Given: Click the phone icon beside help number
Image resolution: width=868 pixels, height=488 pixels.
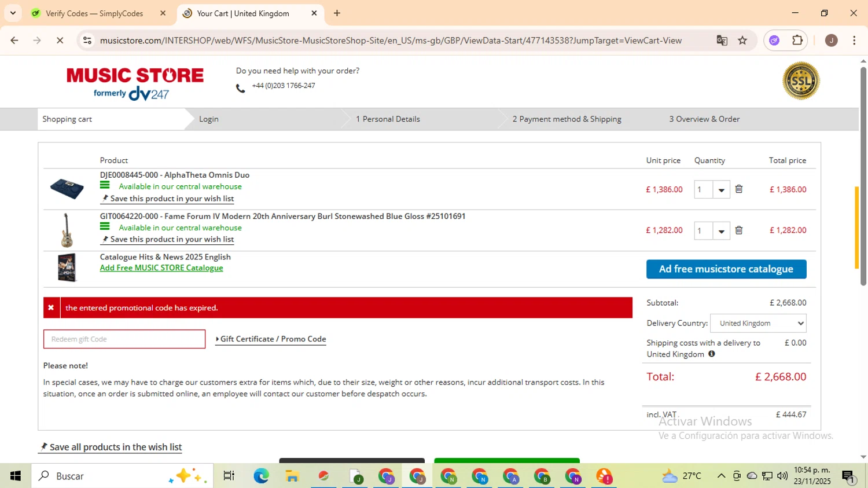Looking at the screenshot, I should tap(241, 88).
